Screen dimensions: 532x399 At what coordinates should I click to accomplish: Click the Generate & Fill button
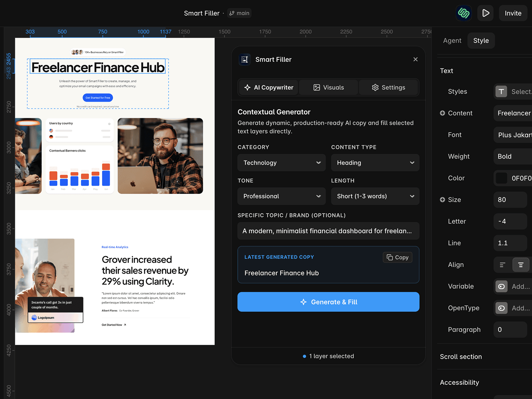tap(328, 302)
